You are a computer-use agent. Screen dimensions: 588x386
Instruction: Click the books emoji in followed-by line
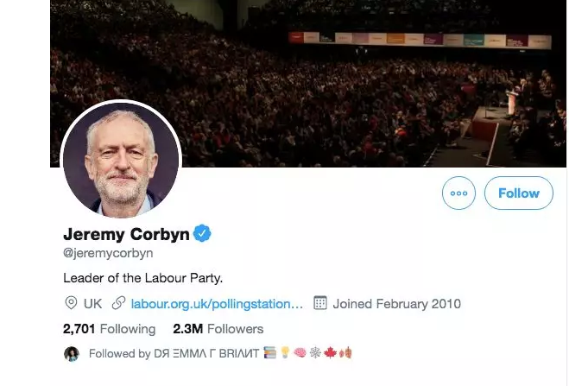click(270, 353)
